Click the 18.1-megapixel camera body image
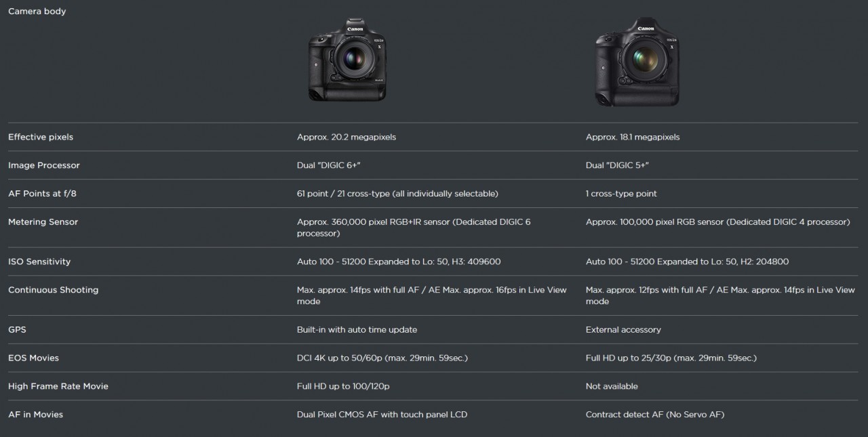The height and width of the screenshot is (437, 868). point(637,63)
